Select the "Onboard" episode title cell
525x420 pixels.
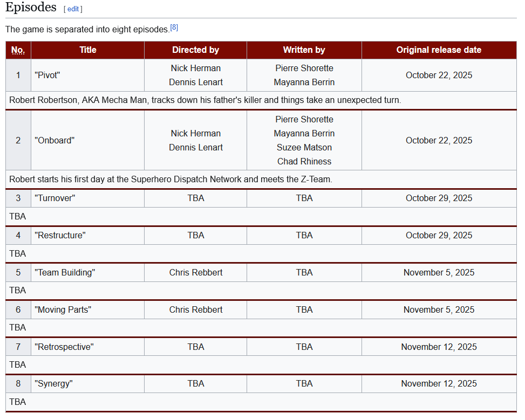point(88,140)
